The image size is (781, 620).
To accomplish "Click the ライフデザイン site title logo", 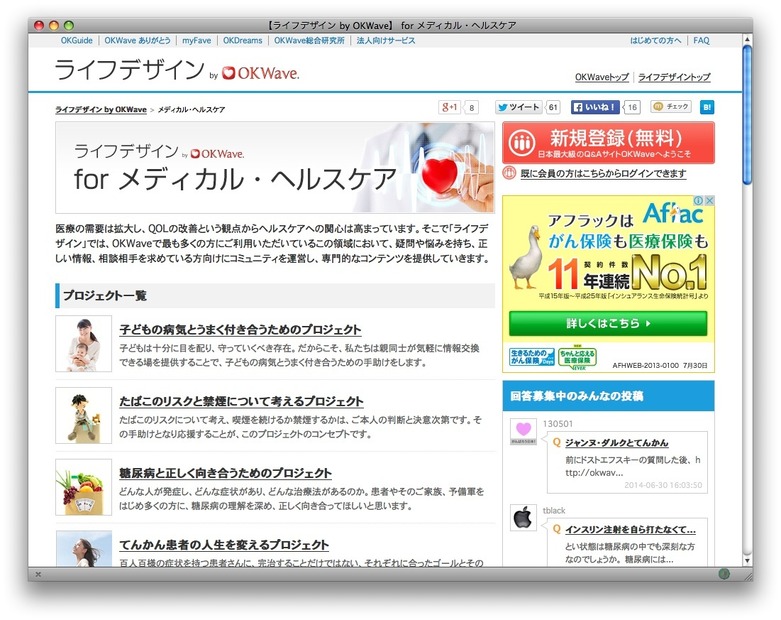I will tap(130, 69).
